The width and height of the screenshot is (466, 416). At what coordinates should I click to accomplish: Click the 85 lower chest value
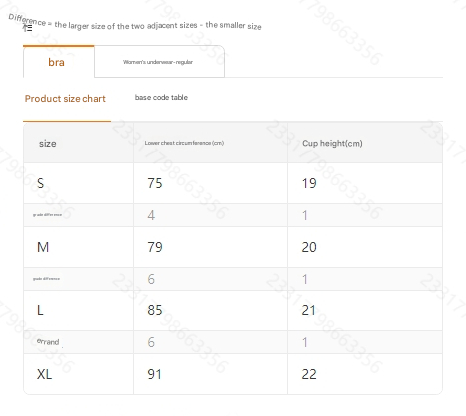click(x=155, y=310)
